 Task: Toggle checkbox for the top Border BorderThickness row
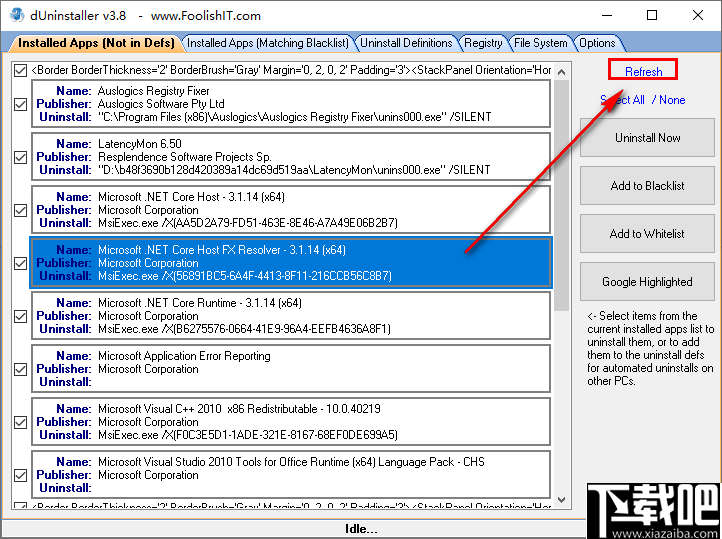(x=20, y=70)
